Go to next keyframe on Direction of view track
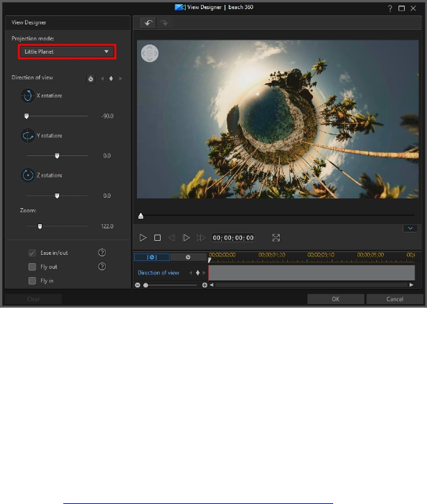Screen dimensions: 427x504 pyautogui.click(x=204, y=273)
